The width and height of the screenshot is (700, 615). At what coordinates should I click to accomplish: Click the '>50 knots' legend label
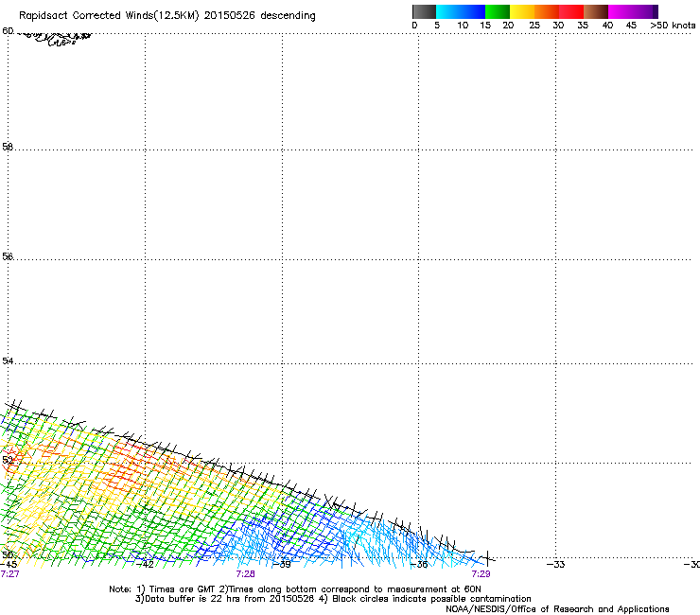click(x=673, y=26)
